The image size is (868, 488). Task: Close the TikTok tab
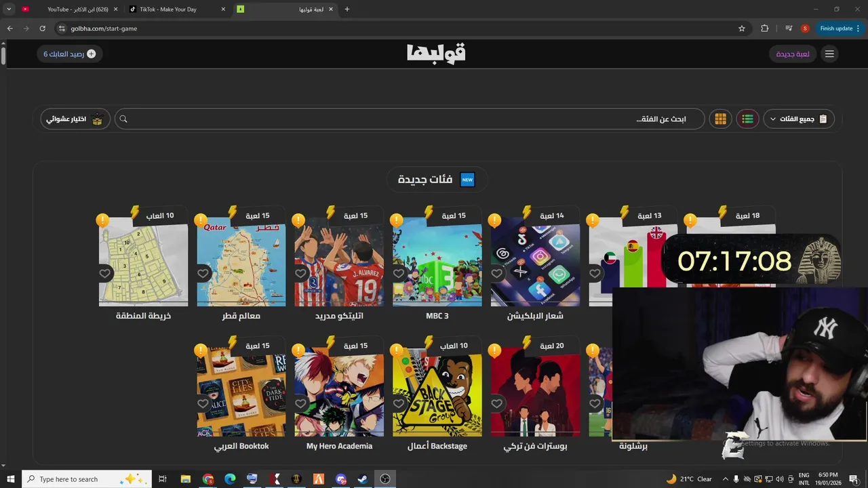pyautogui.click(x=223, y=9)
